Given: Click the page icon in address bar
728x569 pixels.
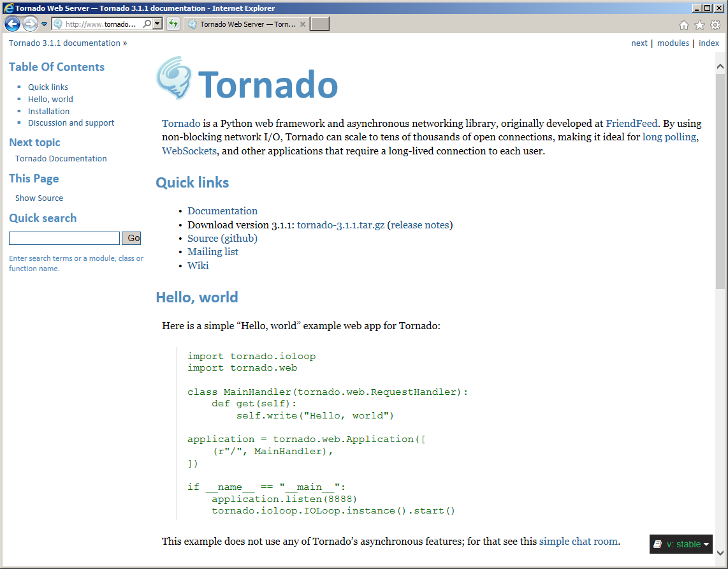Looking at the screenshot, I should click(x=58, y=24).
